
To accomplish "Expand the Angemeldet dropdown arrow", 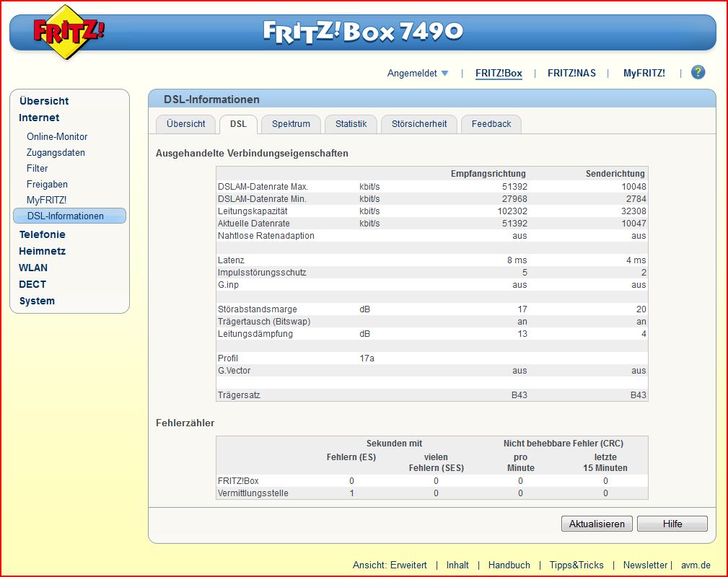I will tap(444, 74).
